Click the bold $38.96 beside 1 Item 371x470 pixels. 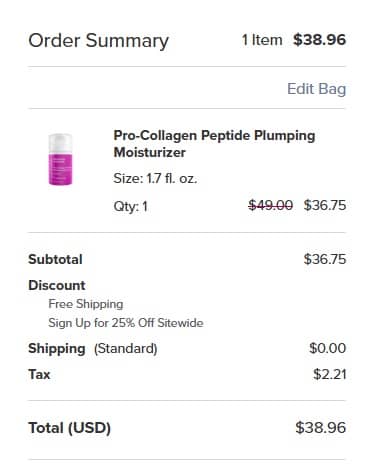[319, 40]
